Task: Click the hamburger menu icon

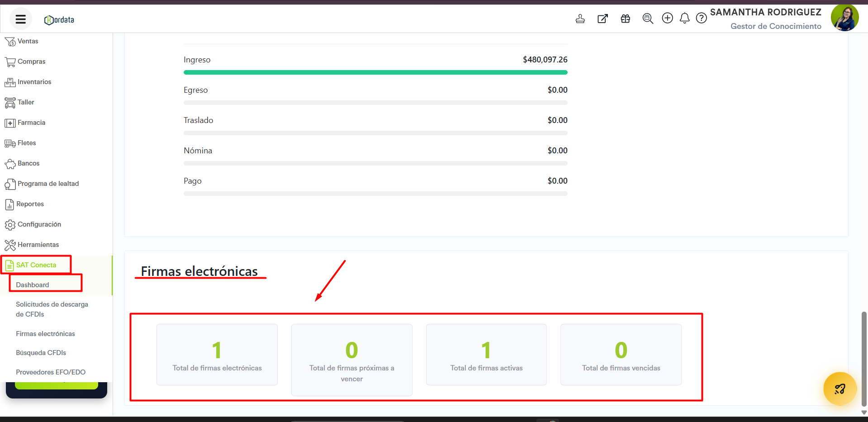Action: pos(20,19)
